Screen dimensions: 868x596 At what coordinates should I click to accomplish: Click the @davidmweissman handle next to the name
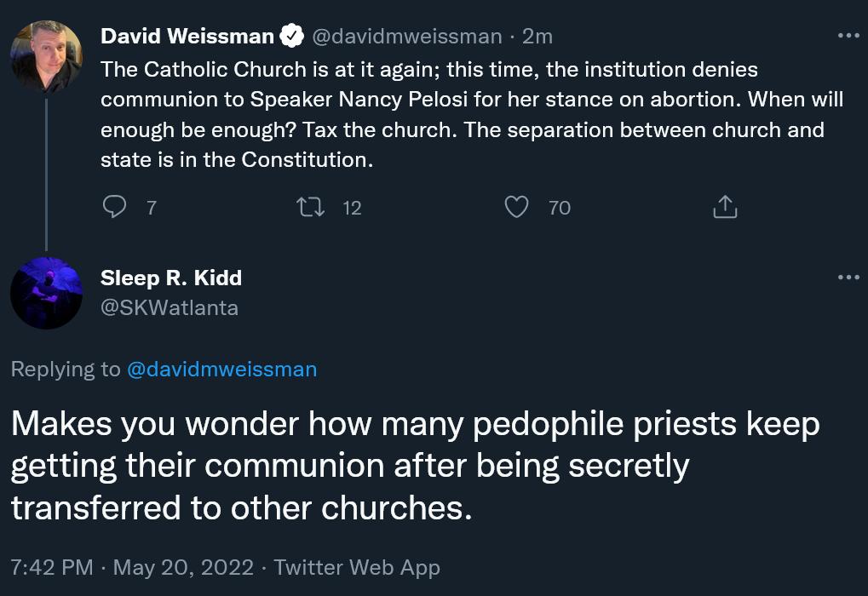pyautogui.click(x=407, y=36)
